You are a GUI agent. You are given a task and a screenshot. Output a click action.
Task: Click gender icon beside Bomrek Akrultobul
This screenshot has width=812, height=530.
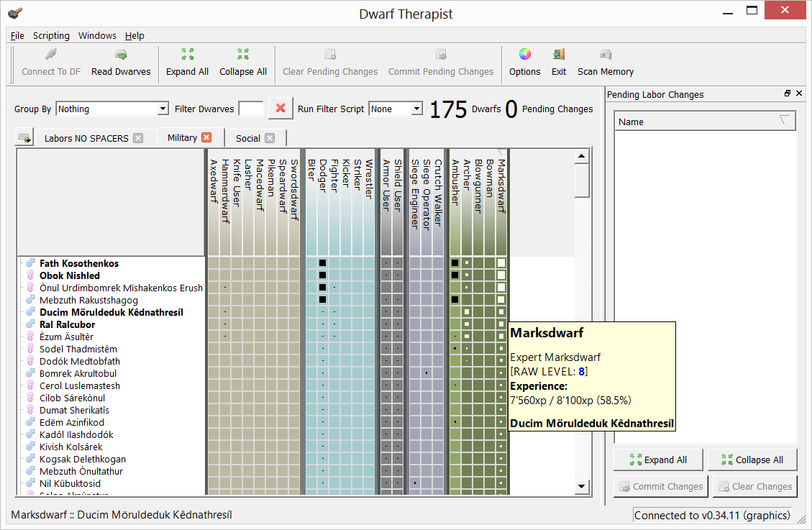pyautogui.click(x=30, y=373)
